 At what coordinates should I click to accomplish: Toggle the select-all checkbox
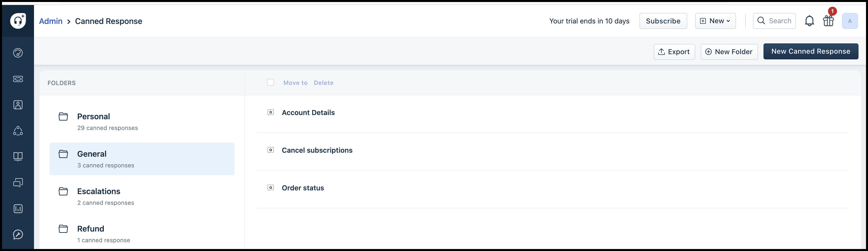click(x=270, y=82)
